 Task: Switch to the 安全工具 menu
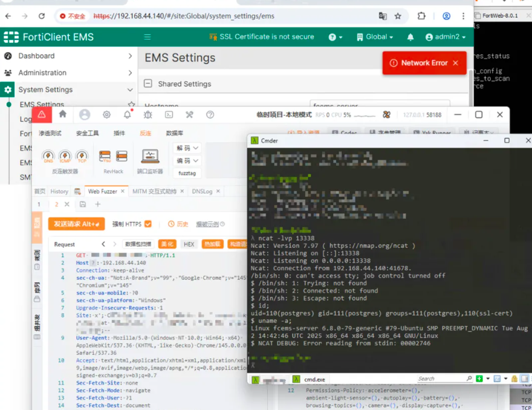87,133
